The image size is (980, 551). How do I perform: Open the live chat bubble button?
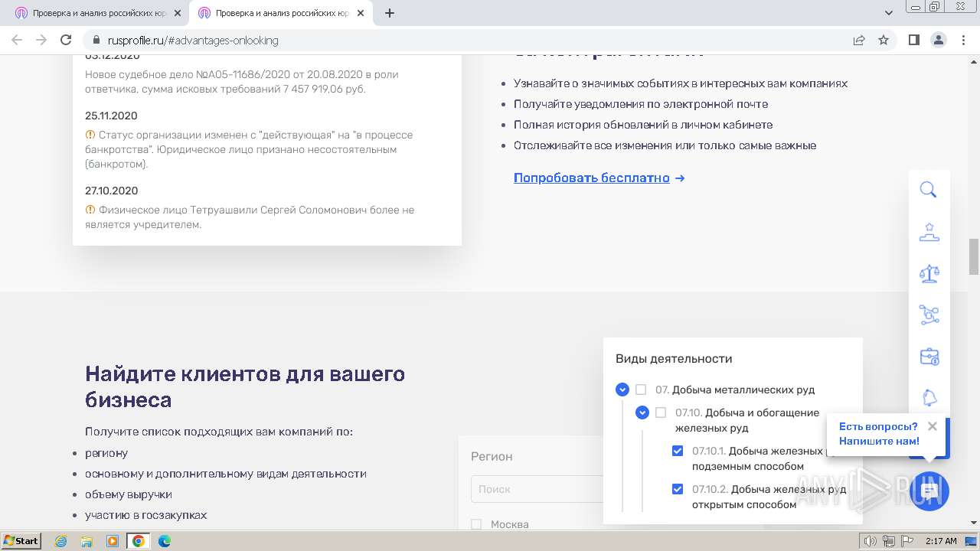click(929, 491)
